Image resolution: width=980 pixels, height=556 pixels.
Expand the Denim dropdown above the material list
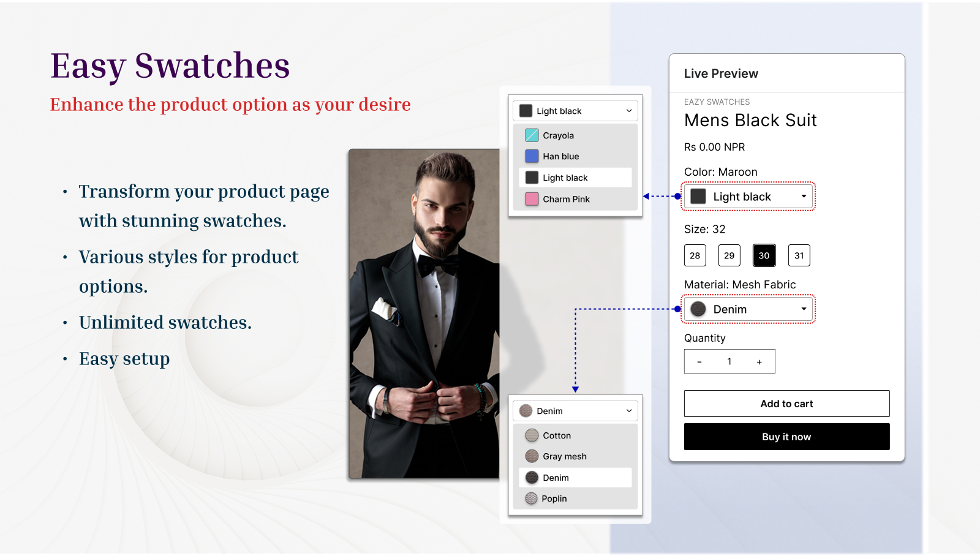[x=575, y=411]
